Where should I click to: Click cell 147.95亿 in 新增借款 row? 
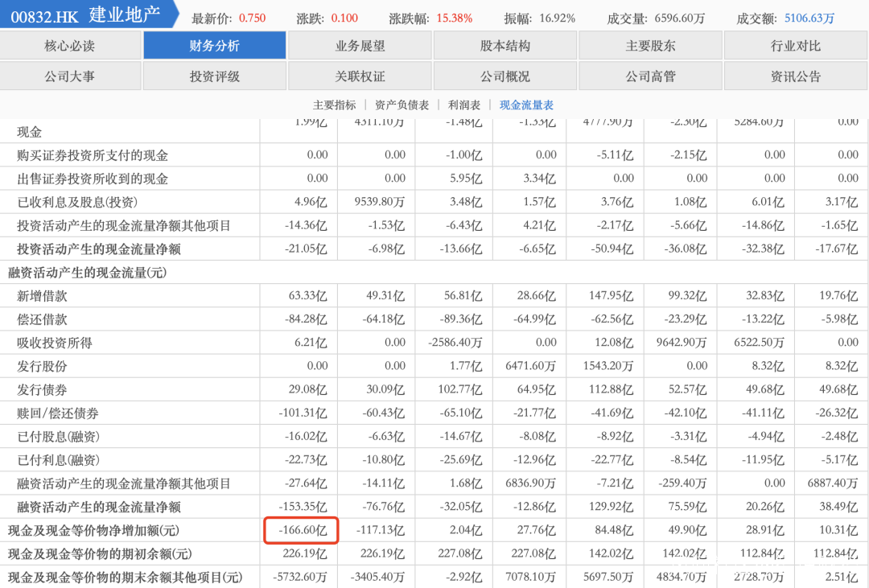[x=611, y=296]
